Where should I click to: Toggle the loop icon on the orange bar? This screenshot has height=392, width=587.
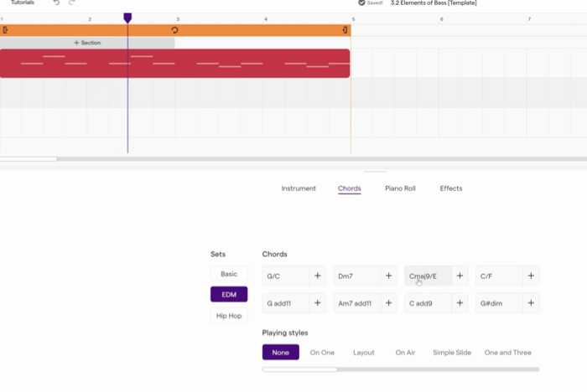(174, 30)
